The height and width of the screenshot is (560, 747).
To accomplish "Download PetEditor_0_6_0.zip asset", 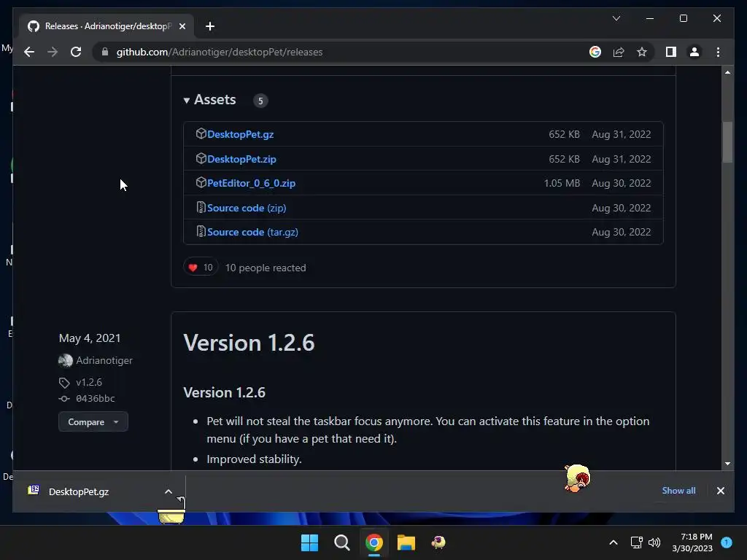I will click(251, 183).
